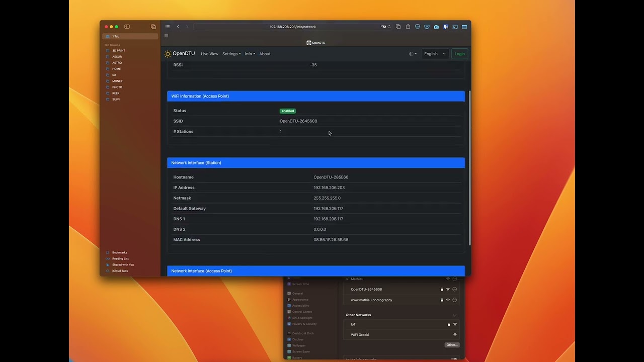Open Siri & Spotlight in System Settings
The image size is (644, 362).
tap(300, 318)
